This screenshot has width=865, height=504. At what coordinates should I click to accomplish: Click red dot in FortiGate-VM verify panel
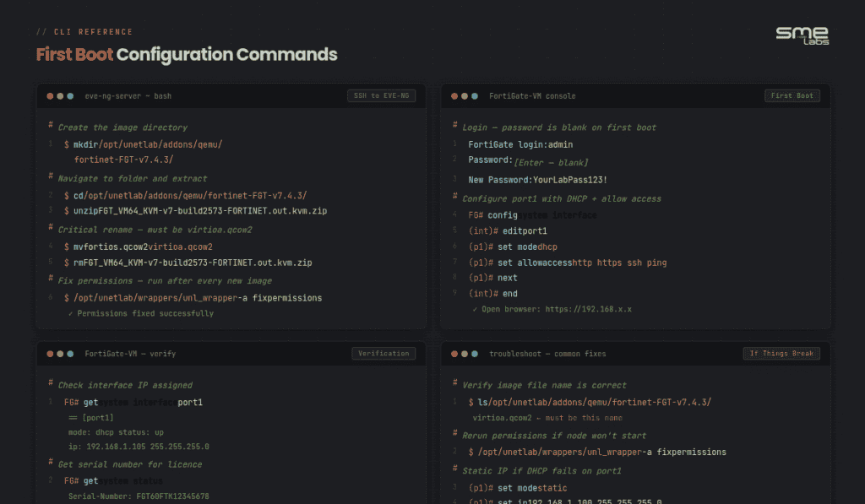point(50,354)
